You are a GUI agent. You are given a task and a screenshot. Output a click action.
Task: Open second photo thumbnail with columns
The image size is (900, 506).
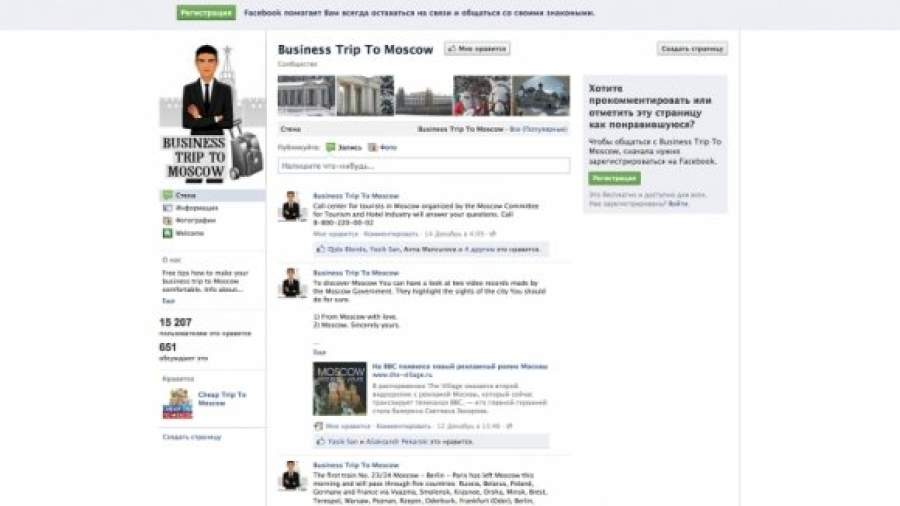(x=365, y=96)
